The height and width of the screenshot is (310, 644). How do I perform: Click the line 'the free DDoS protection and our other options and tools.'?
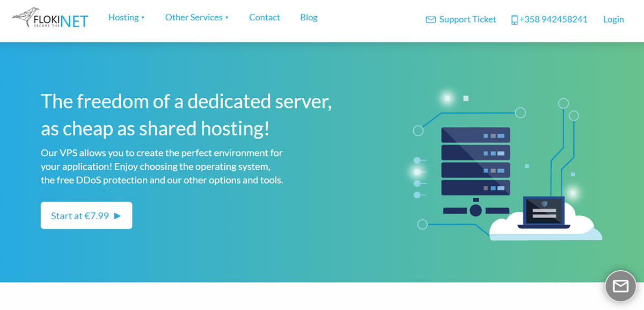pyautogui.click(x=162, y=180)
